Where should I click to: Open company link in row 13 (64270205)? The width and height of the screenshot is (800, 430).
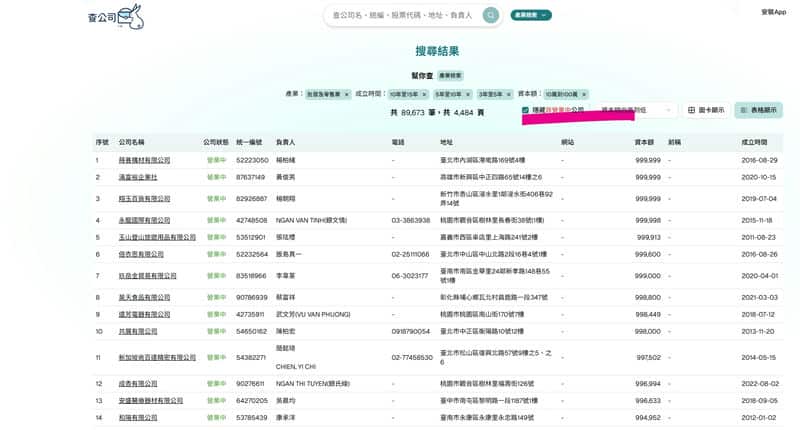[151, 400]
